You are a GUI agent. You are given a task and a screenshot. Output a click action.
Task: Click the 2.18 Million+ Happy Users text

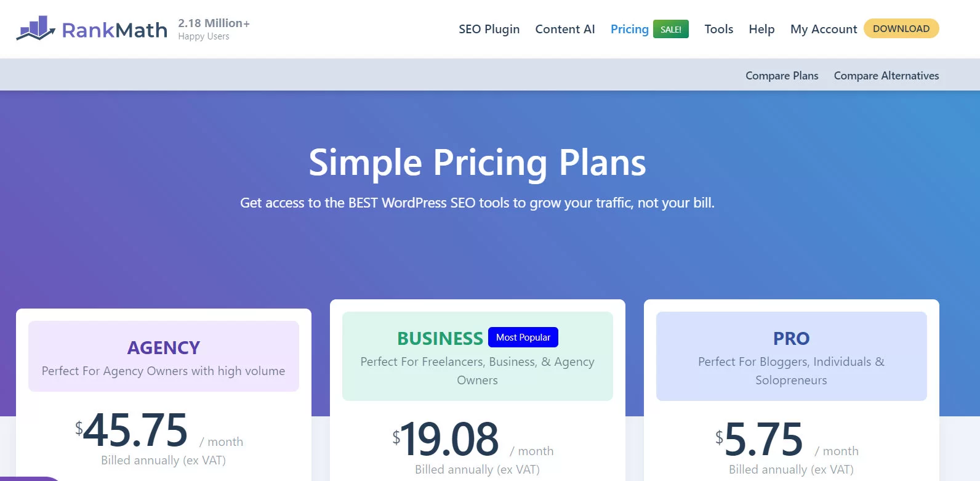(x=214, y=29)
